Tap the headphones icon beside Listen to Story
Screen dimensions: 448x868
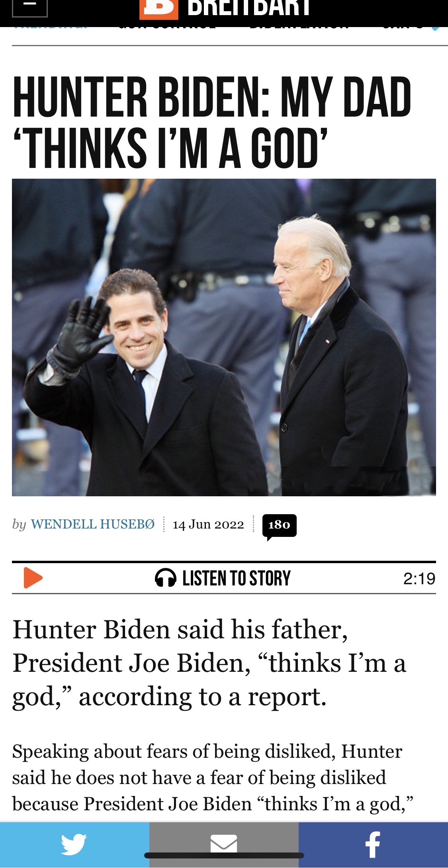(165, 578)
